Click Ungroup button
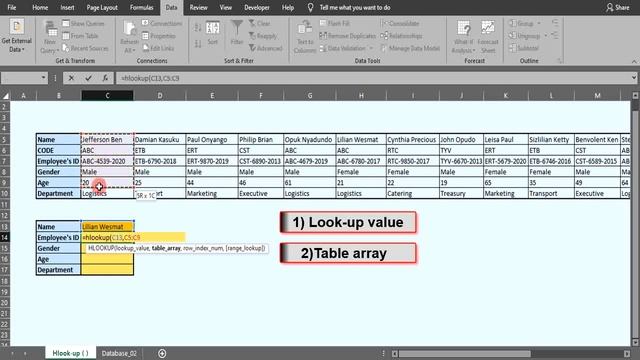The image size is (640, 360). tap(524, 36)
